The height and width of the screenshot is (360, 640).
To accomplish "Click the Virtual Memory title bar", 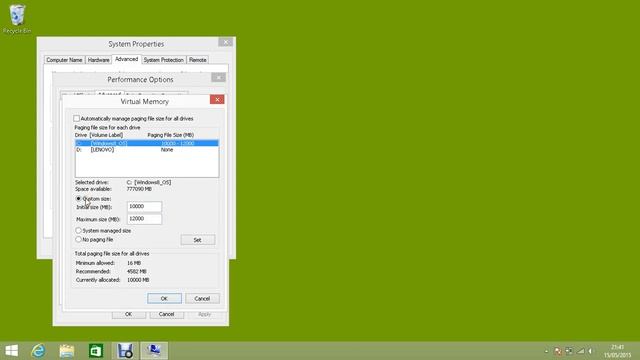I will pos(144,101).
